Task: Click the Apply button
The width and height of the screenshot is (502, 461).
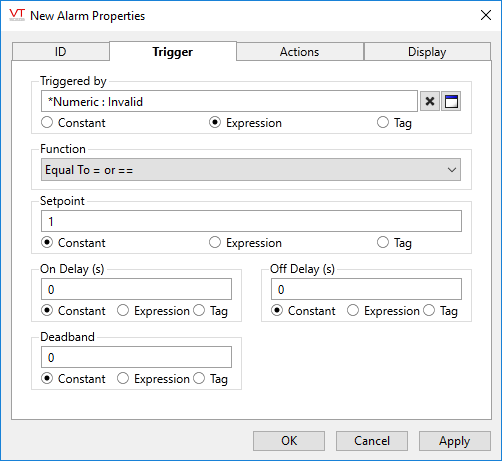Action: pyautogui.click(x=455, y=441)
